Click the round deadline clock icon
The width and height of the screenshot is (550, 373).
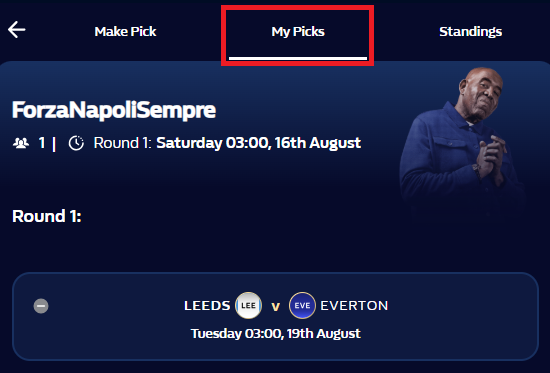[x=76, y=143]
